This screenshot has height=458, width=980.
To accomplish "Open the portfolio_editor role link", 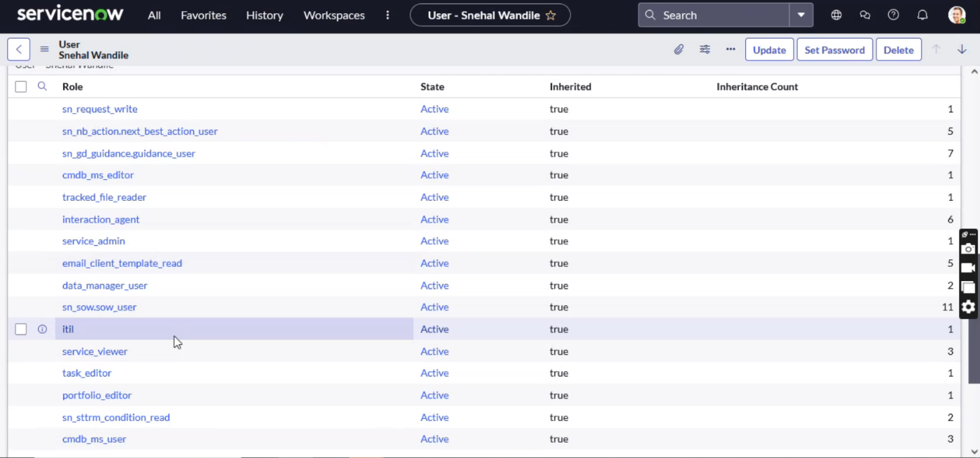I will point(97,395).
